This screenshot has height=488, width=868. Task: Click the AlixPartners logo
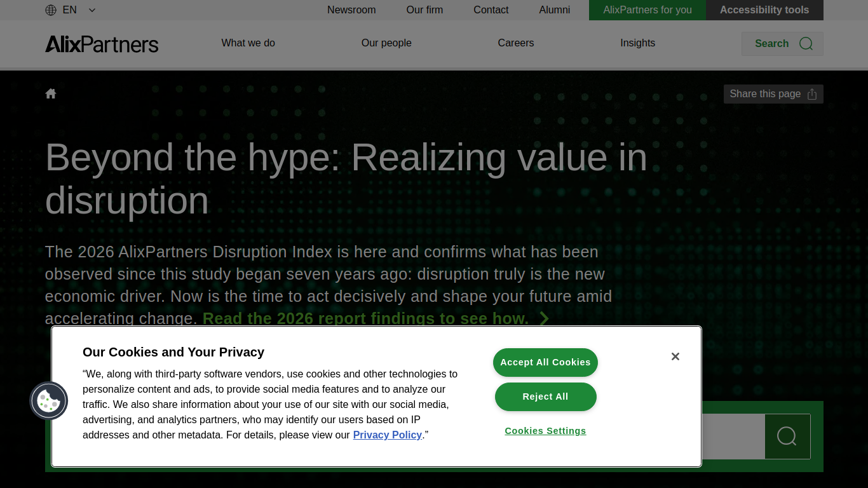(102, 44)
